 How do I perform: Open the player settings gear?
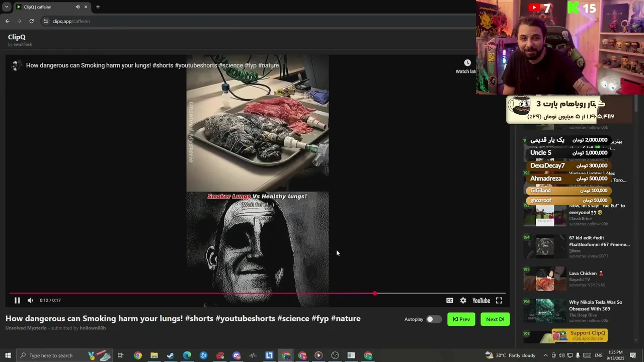click(x=463, y=301)
